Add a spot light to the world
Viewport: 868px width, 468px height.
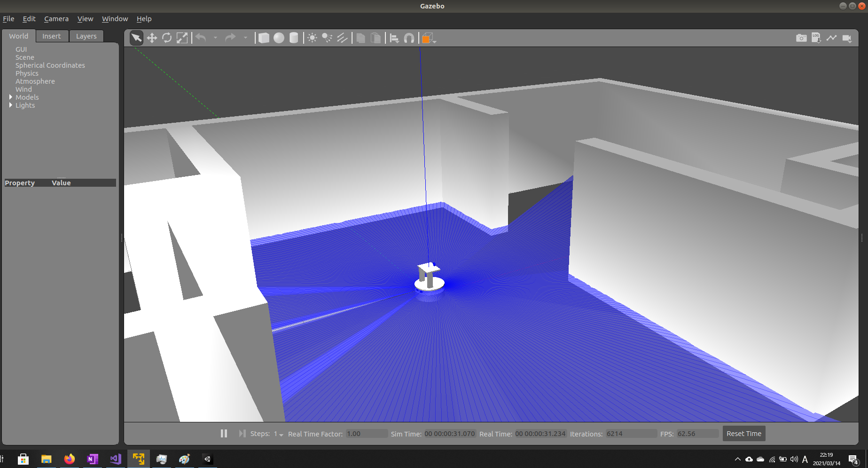[327, 38]
